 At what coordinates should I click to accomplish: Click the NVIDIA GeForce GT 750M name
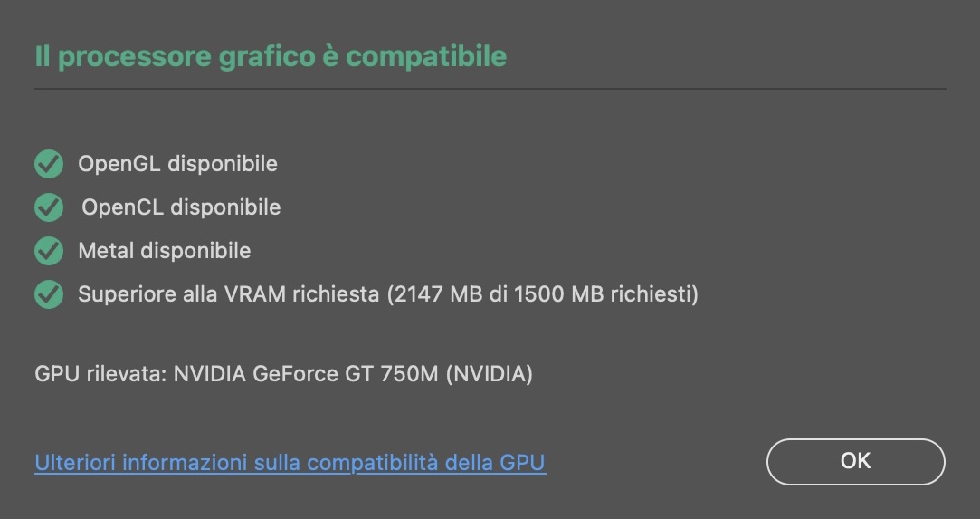point(306,374)
